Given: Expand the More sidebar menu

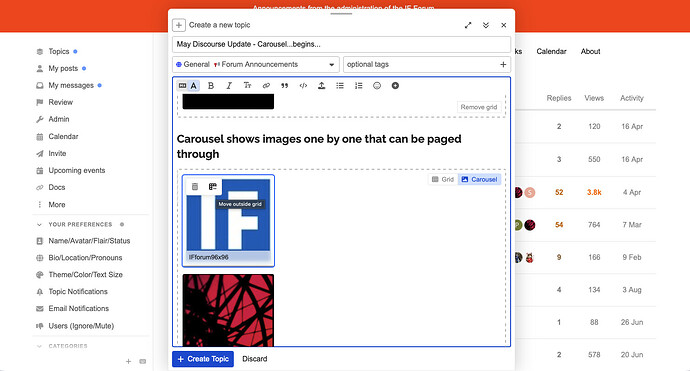Looking at the screenshot, I should coord(56,205).
